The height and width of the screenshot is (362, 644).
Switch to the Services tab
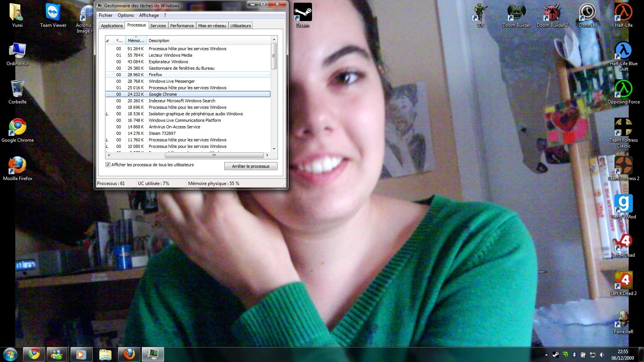(158, 26)
